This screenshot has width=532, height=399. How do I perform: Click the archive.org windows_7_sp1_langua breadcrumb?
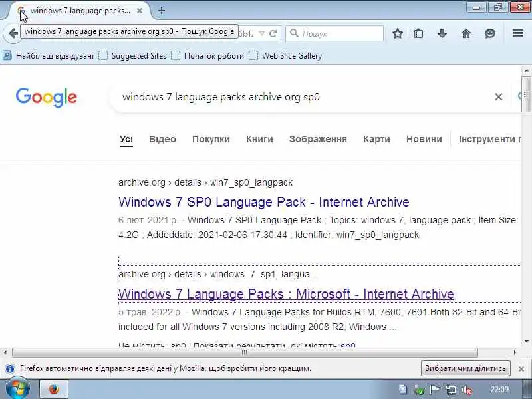click(218, 274)
